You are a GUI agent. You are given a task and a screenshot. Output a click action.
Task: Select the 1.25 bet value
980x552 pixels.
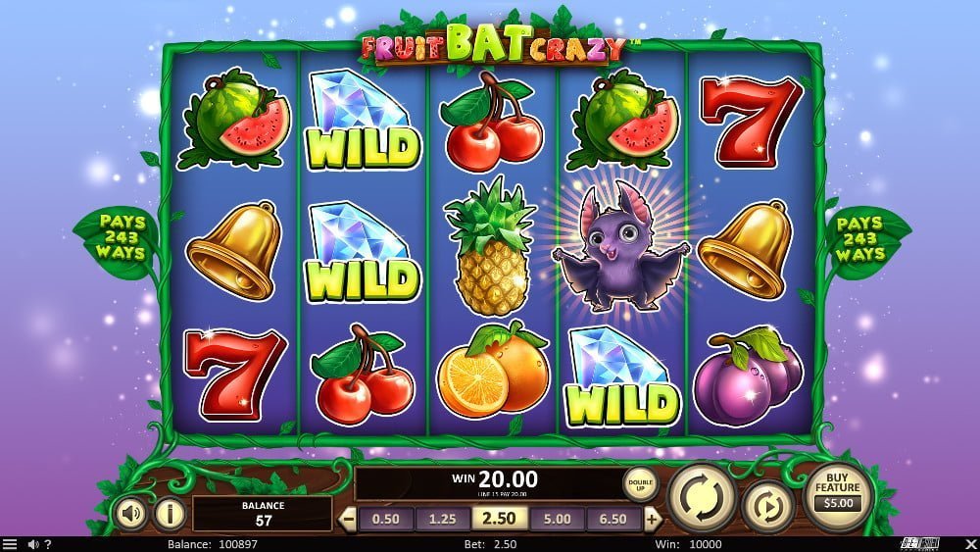(443, 519)
